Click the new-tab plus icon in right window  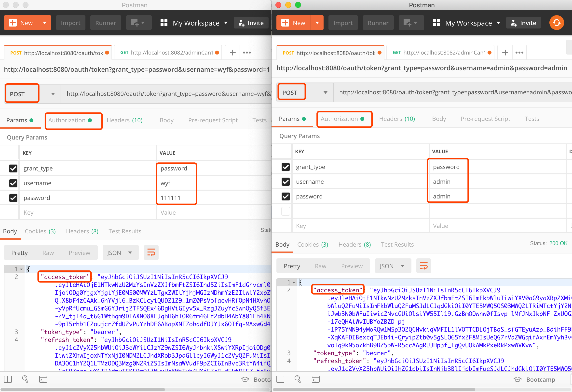(505, 53)
